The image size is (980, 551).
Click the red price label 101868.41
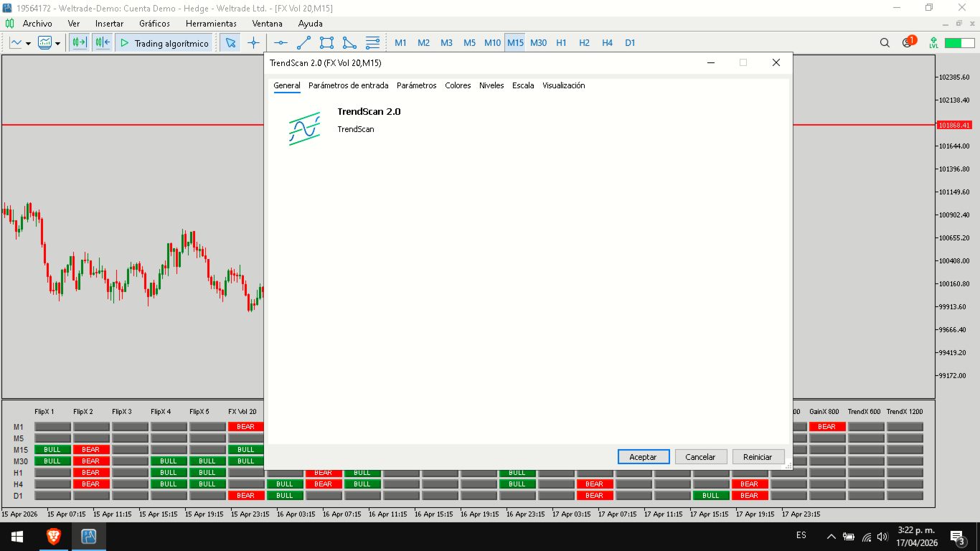click(954, 125)
